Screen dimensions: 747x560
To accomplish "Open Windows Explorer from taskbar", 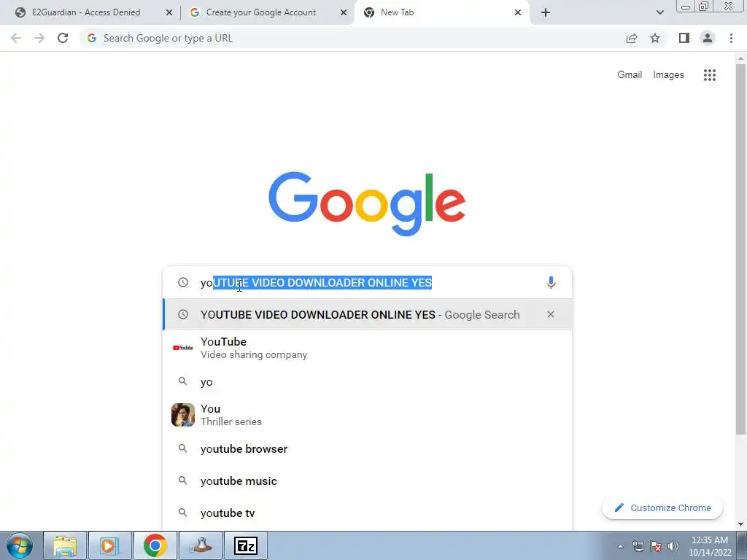I will [x=65, y=545].
